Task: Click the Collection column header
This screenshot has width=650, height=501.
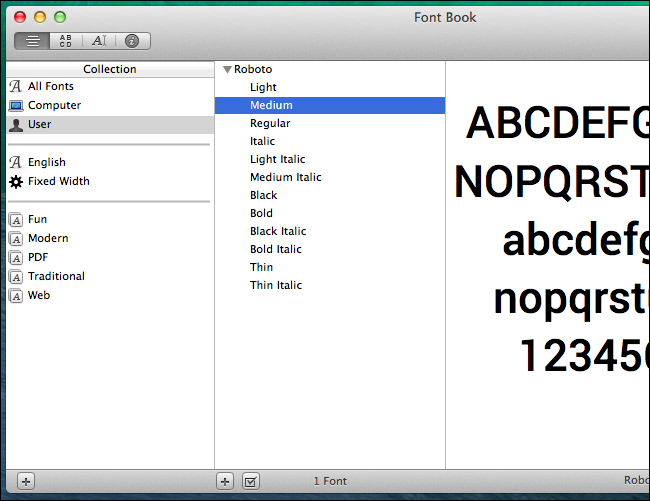Action: click(x=110, y=69)
